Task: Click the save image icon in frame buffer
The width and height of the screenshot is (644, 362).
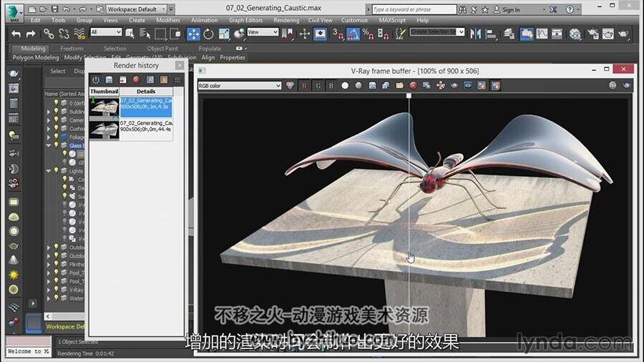Action: pyautogui.click(x=372, y=85)
